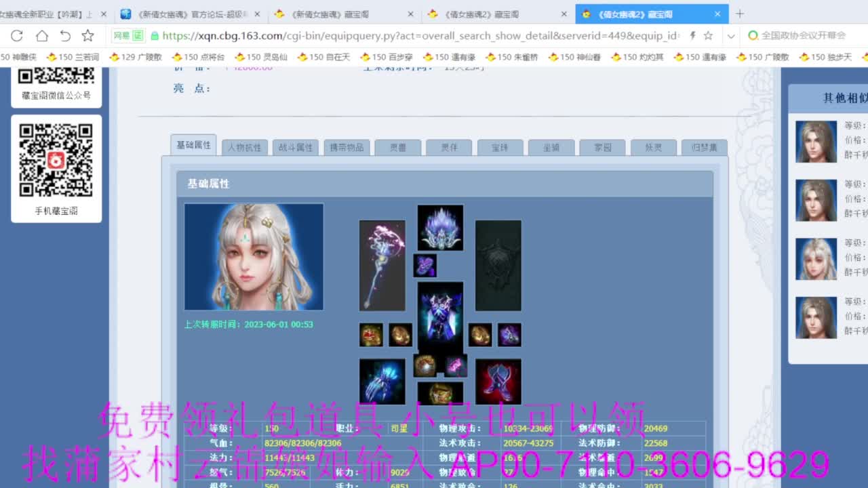
Task: Click the 手机藏宝阁 caption text
Action: 56,211
